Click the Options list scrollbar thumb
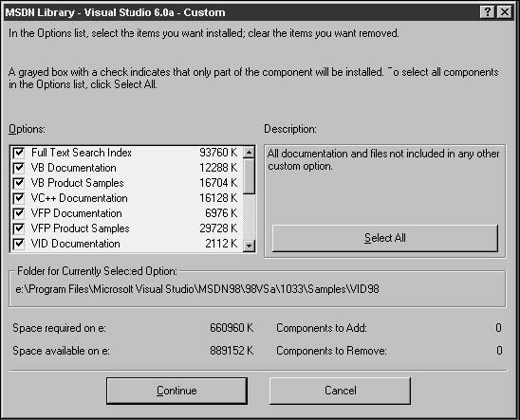The width and height of the screenshot is (520, 420). pos(249,176)
